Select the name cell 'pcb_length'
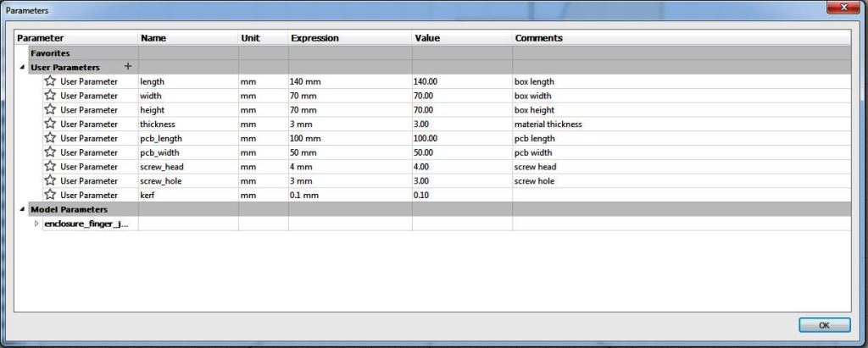Viewport: 868px width, 348px height. point(188,138)
